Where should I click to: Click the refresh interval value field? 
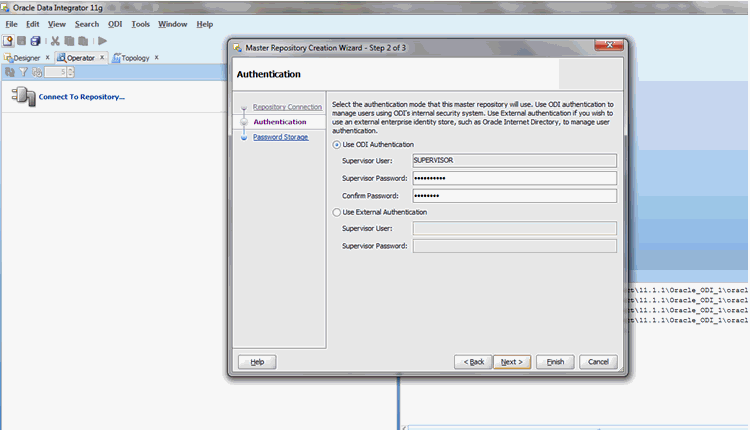click(x=55, y=72)
